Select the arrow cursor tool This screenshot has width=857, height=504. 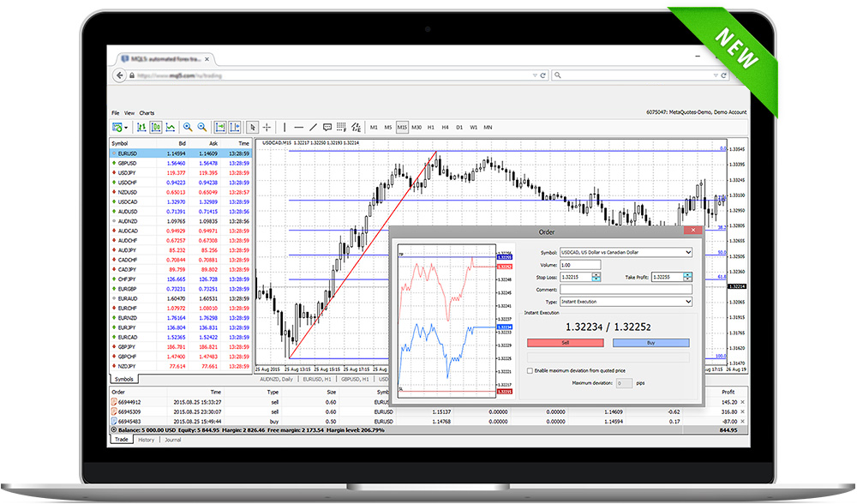pyautogui.click(x=252, y=128)
